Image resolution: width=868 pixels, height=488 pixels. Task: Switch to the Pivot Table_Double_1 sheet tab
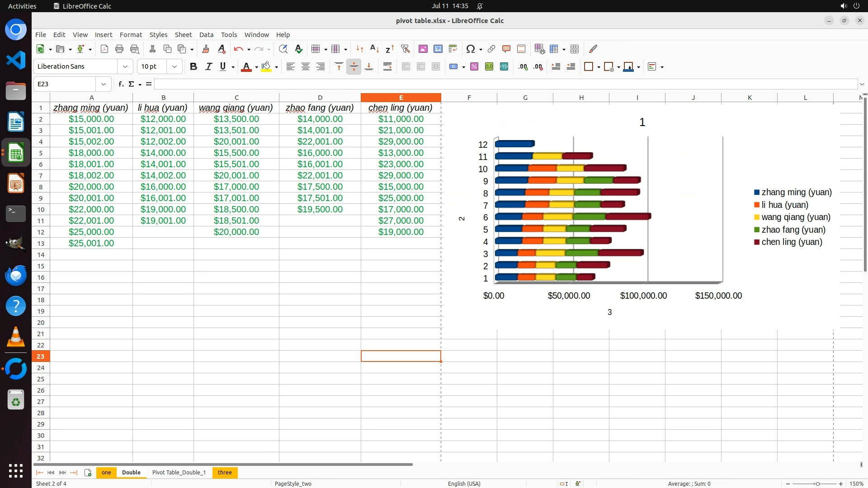179,473
